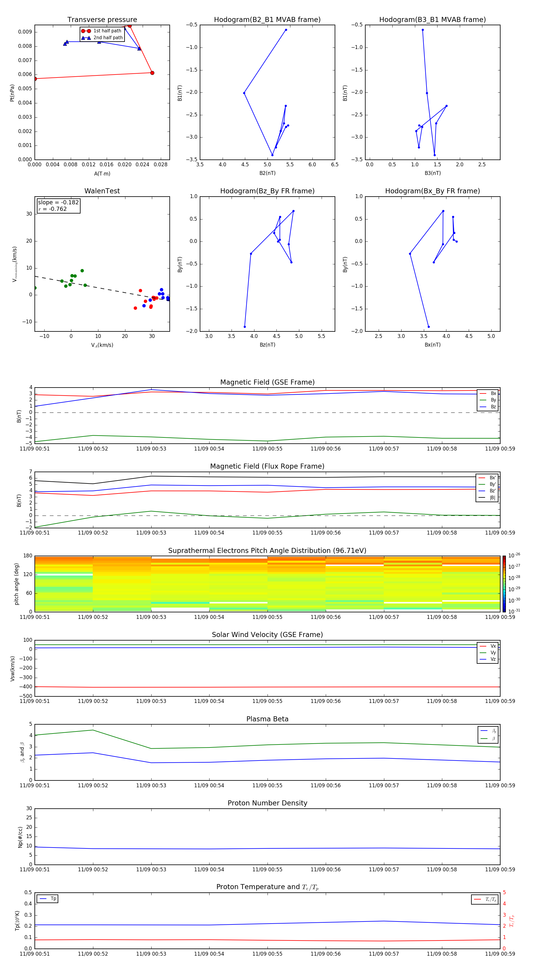Click the 'Bz(nT)' x-axis label
The image size is (535, 980).
click(267, 345)
